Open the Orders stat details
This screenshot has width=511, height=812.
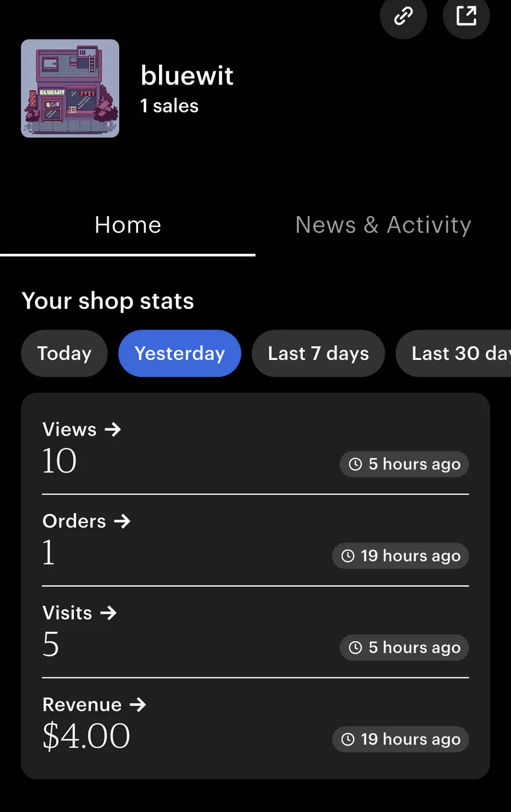[x=256, y=541]
